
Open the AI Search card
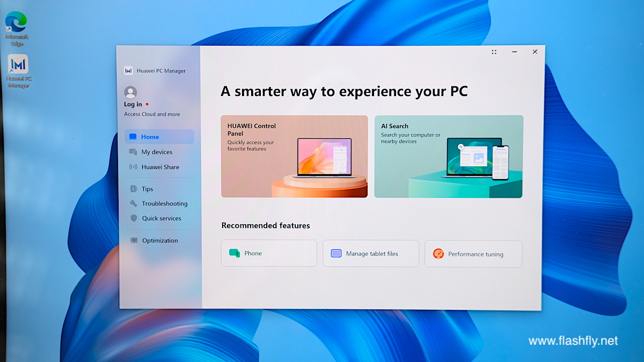[448, 157]
